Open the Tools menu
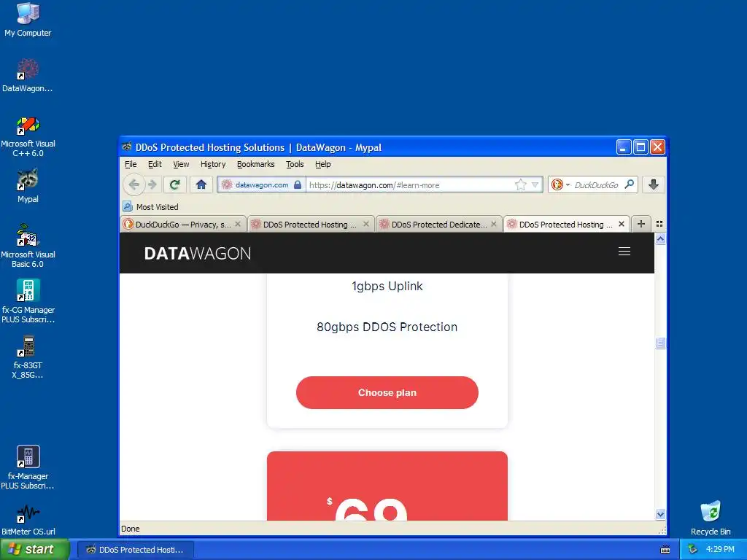The image size is (747, 560). pyautogui.click(x=295, y=164)
